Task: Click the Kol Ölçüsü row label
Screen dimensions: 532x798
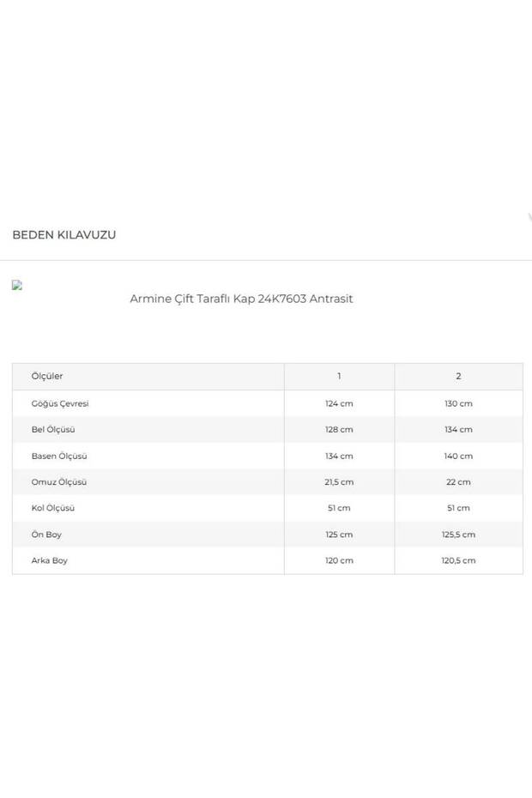Action: pyautogui.click(x=53, y=508)
